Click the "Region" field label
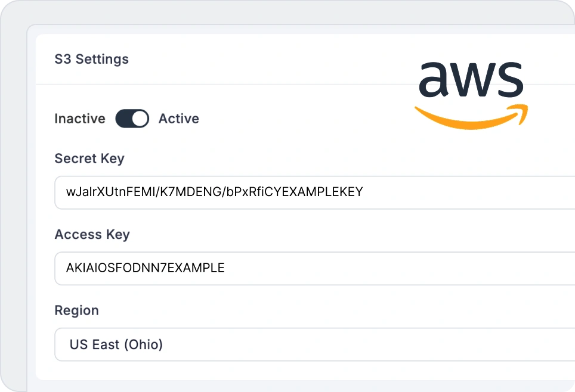 coord(76,310)
